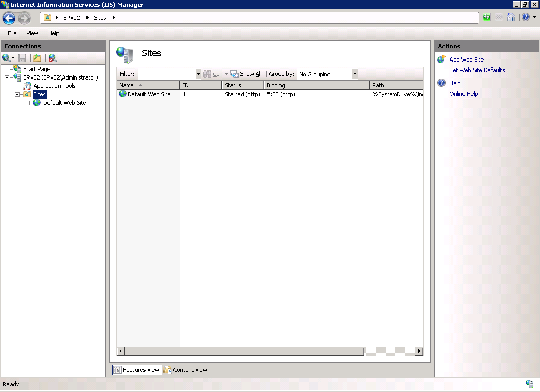Click Delete Connection icon in Connections toolbar

52,58
